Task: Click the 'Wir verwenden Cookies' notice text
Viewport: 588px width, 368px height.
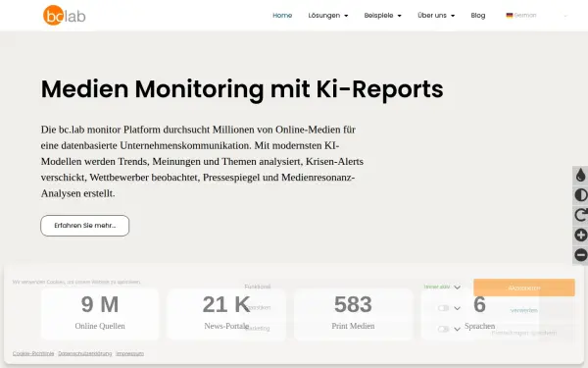Action: click(76, 282)
